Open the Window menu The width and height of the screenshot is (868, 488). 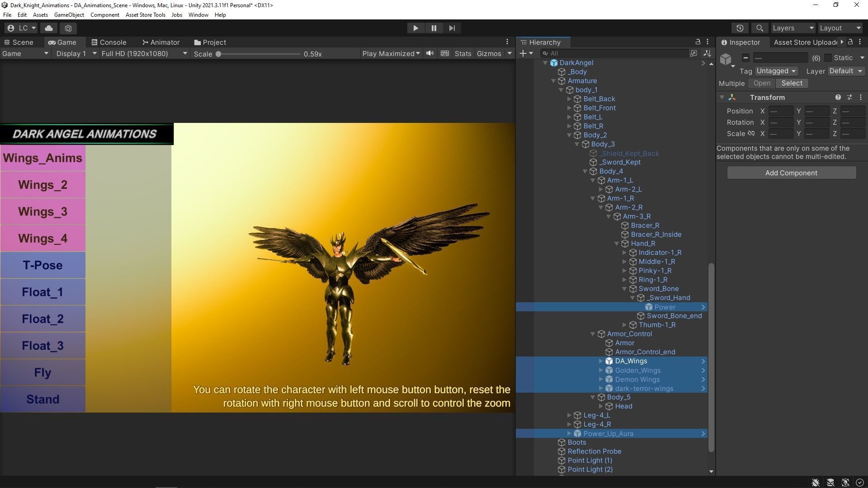pos(198,15)
